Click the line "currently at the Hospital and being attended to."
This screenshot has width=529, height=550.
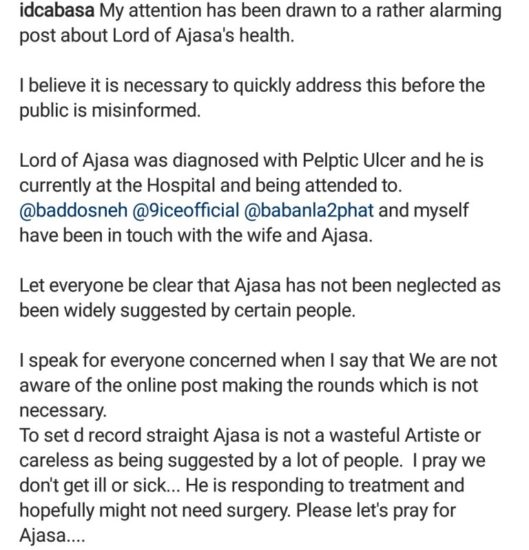(x=210, y=186)
